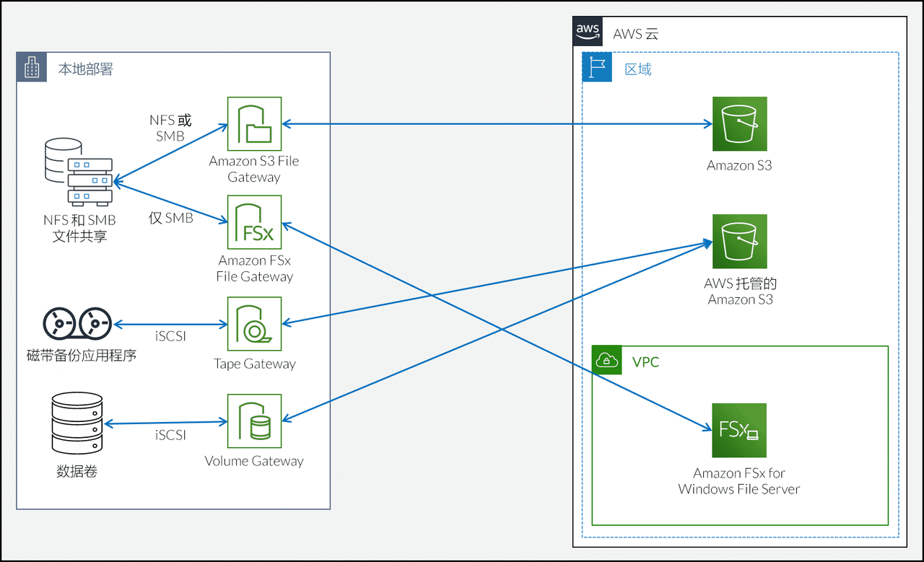
Task: Click the 数据卷 caption
Action: [77, 472]
